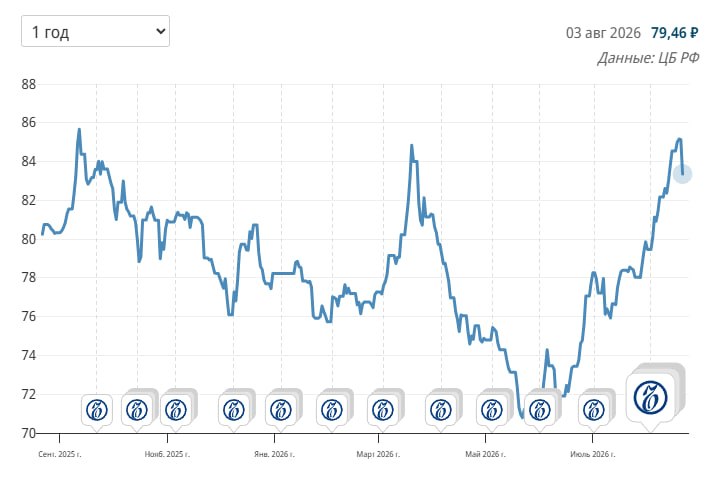Click the highlighted latest data point circle
Image resolution: width=707 pixels, height=480 pixels.
pyautogui.click(x=682, y=174)
